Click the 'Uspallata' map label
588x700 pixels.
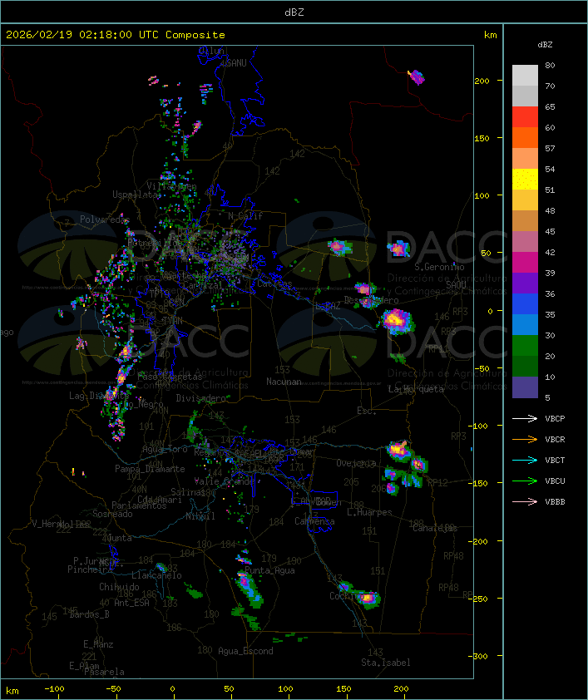(135, 195)
